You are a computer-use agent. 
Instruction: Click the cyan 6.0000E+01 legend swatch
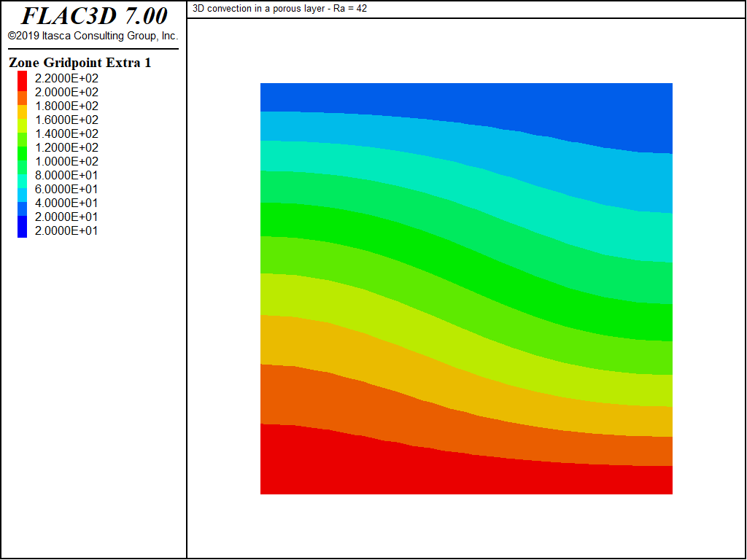click(23, 194)
